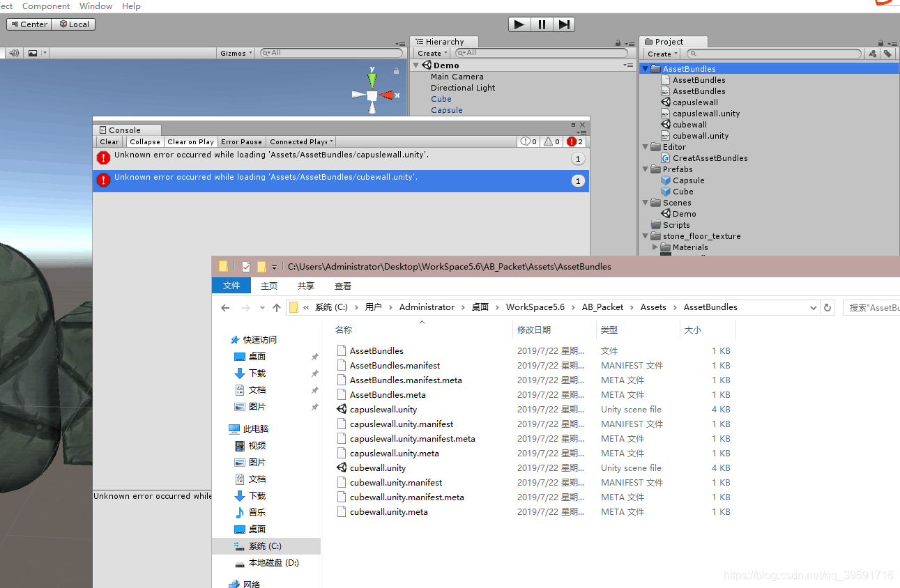
Task: Open the Component menu
Action: pos(46,6)
